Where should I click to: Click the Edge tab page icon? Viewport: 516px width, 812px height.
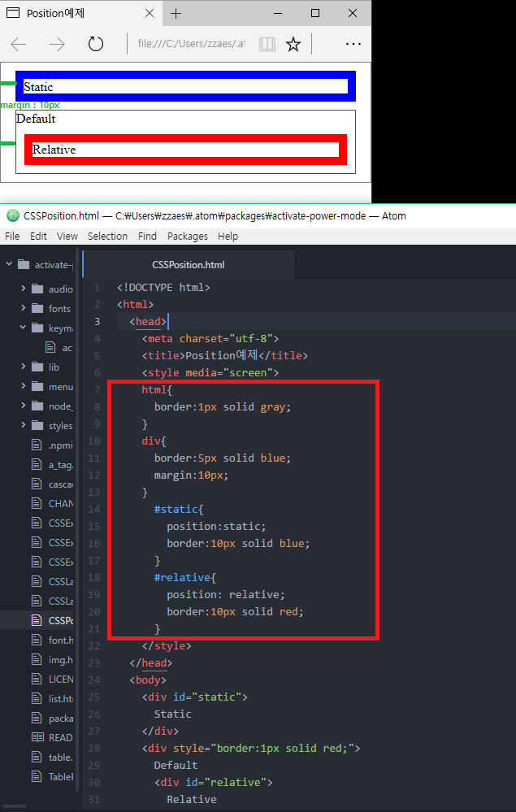click(x=14, y=14)
